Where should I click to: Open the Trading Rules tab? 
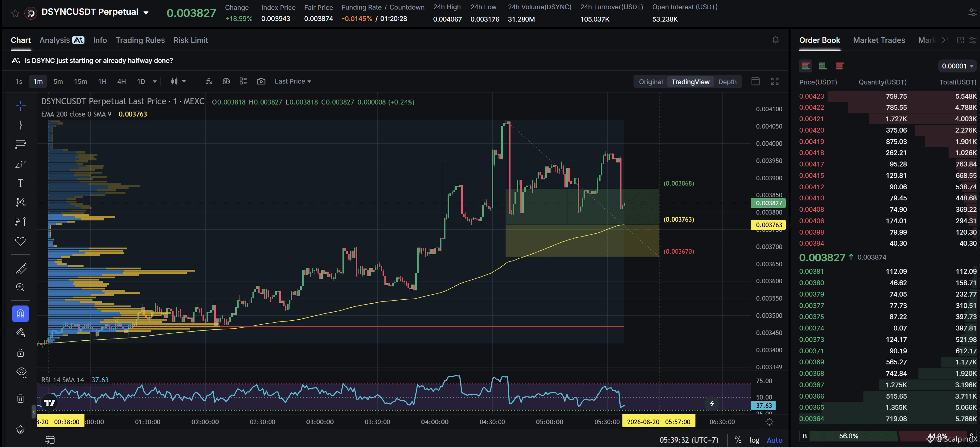[x=140, y=40]
